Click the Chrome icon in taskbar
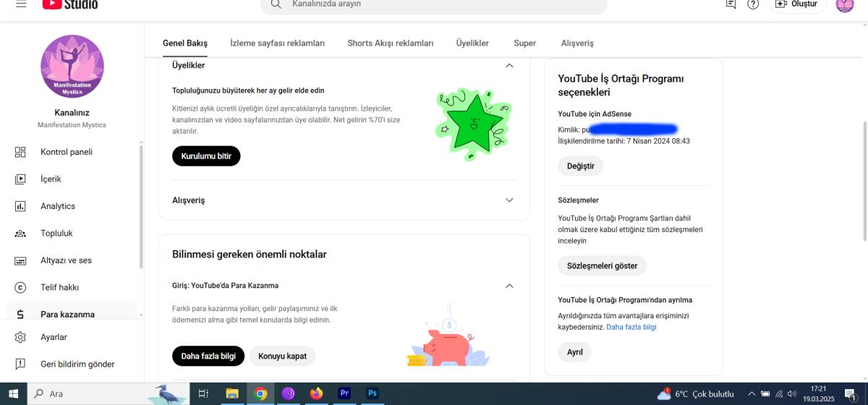868x405 pixels. (260, 393)
